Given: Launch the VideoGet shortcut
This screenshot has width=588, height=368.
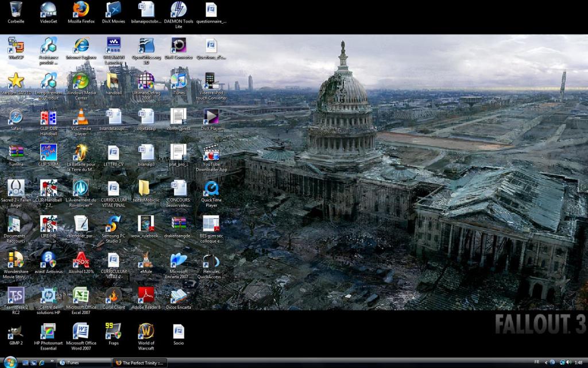Looking at the screenshot, I should coord(48,12).
